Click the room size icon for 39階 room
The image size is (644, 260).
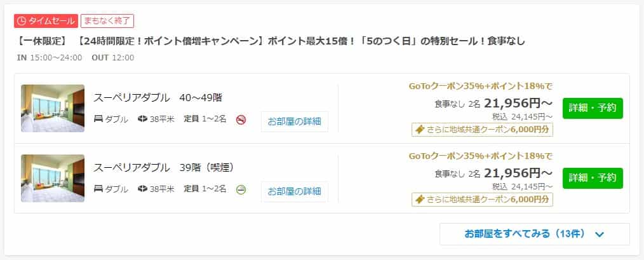(x=142, y=189)
